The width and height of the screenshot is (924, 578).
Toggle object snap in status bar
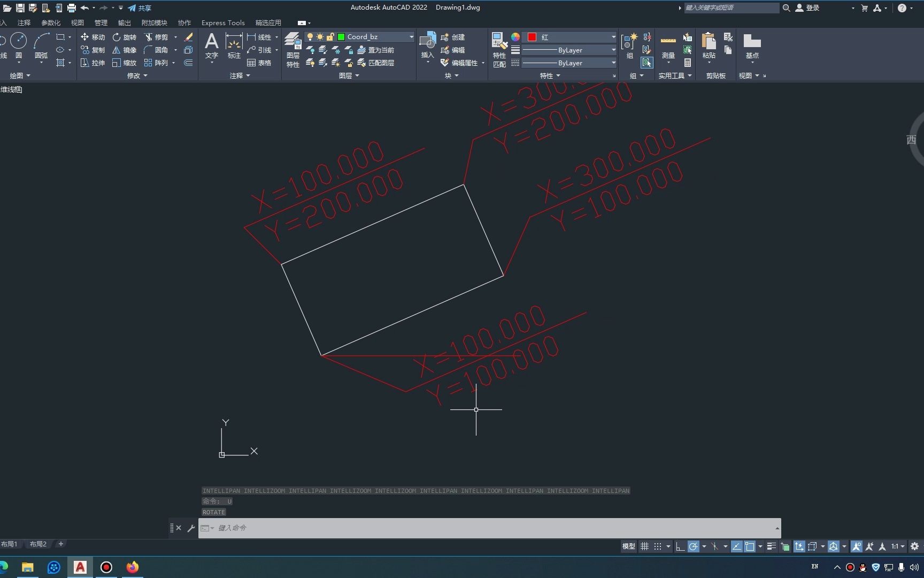(x=750, y=546)
